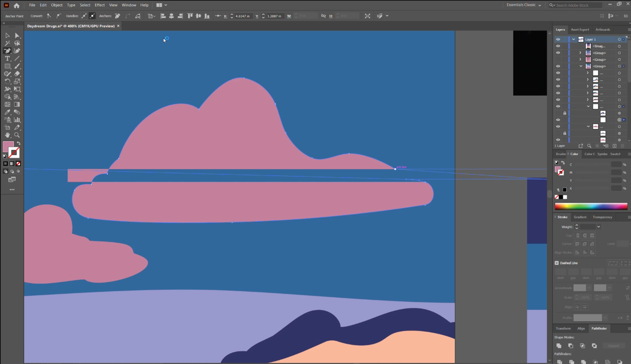Select the Eraser tool

point(17,74)
